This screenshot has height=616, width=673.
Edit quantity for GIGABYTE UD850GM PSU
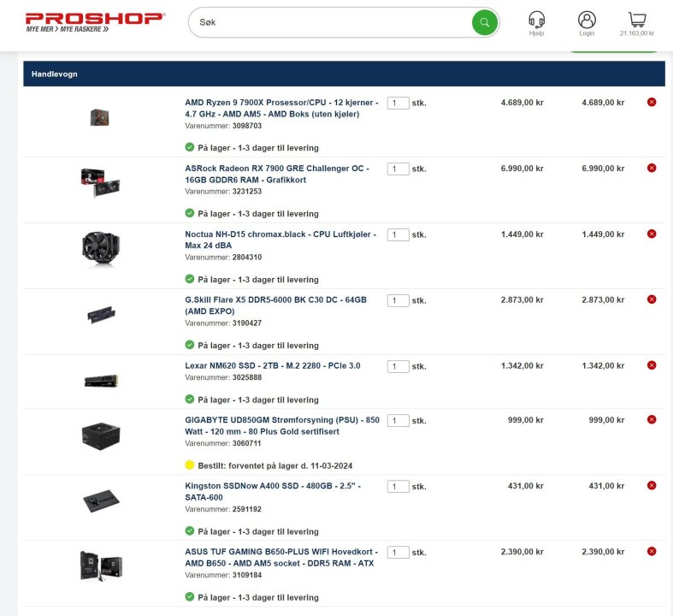398,421
